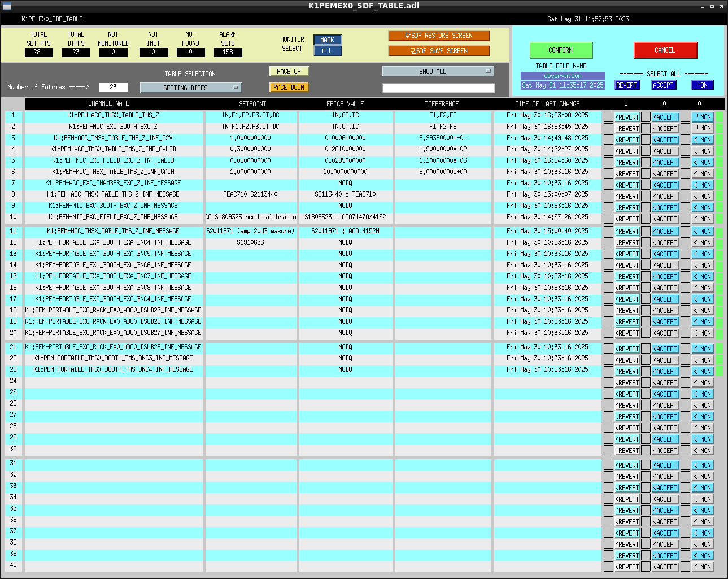Click the red CANCEL button
The image size is (728, 579).
click(x=665, y=50)
